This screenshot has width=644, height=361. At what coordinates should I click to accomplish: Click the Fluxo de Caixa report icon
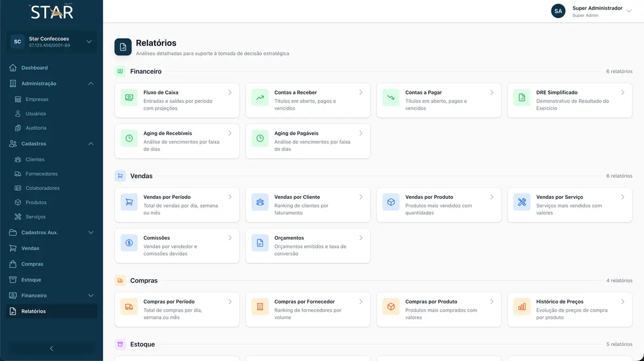pyautogui.click(x=129, y=97)
